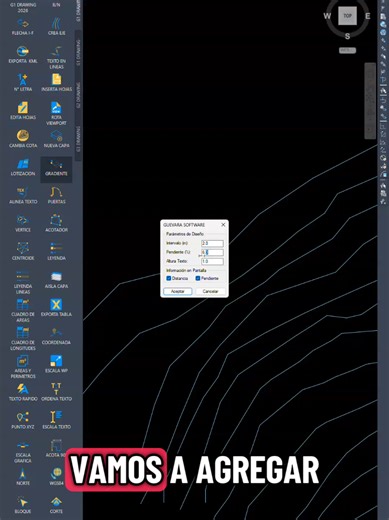
Task: Open the CUADRO DE AREAS tool
Action: [23, 311]
